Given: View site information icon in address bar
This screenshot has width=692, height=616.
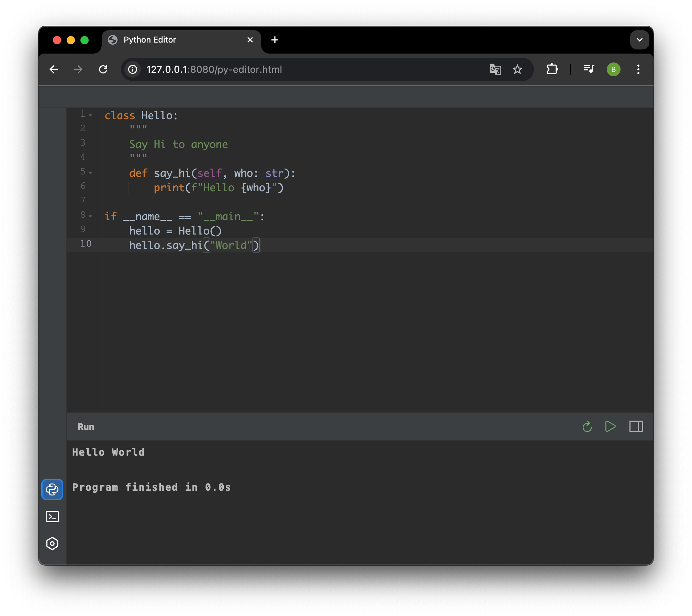Looking at the screenshot, I should point(133,69).
